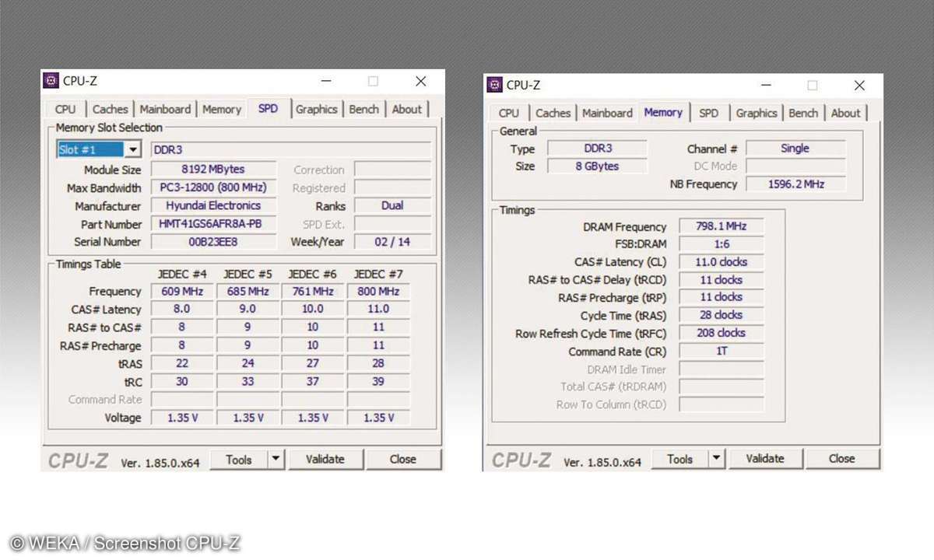Switch to SPD tab in right window
This screenshot has height=560, width=934.
tap(709, 114)
